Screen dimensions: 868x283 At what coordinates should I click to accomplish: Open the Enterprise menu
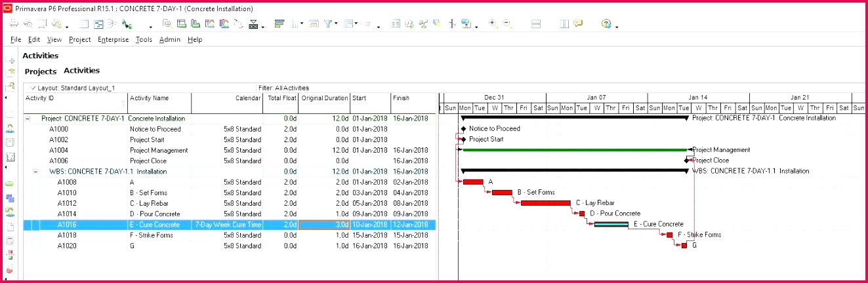point(113,40)
